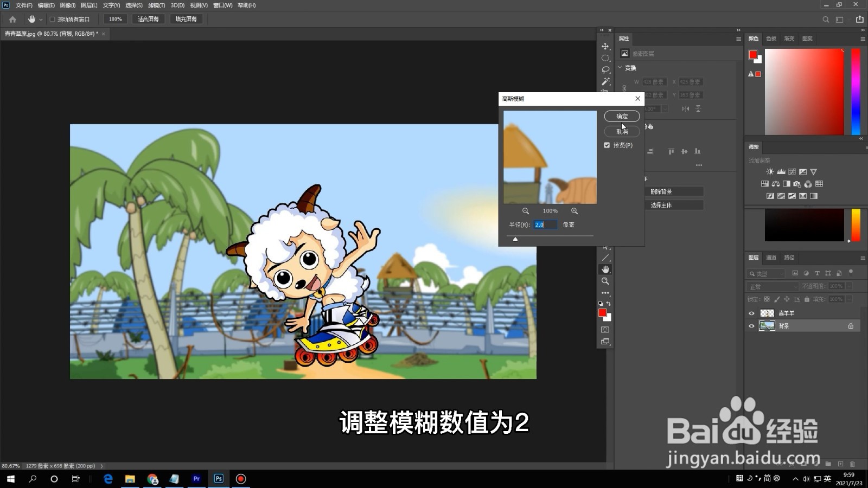Image resolution: width=868 pixels, height=488 pixels.
Task: Open the 文件(F) menu
Action: 24,5
